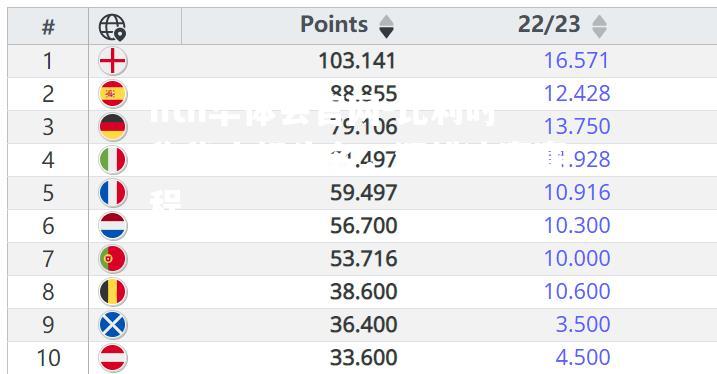717x374 pixels.
Task: Select the Spain flag icon
Action: coord(112,94)
